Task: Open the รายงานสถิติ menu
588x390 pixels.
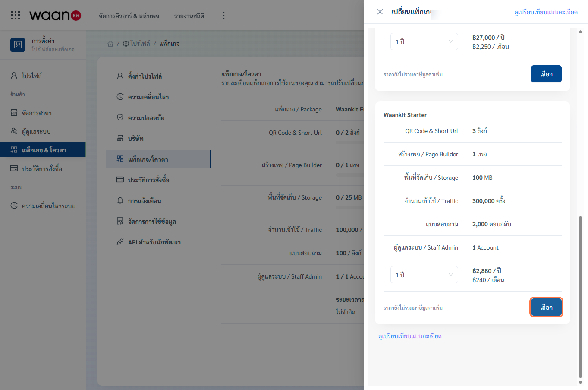Action: [x=189, y=16]
